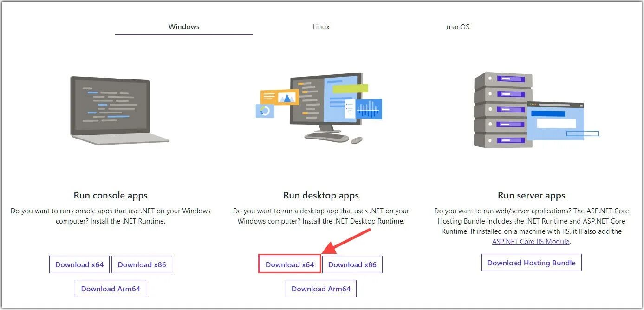Download x64 .NET Runtime for console apps
Screen dimensions: 644x310
click(x=79, y=264)
